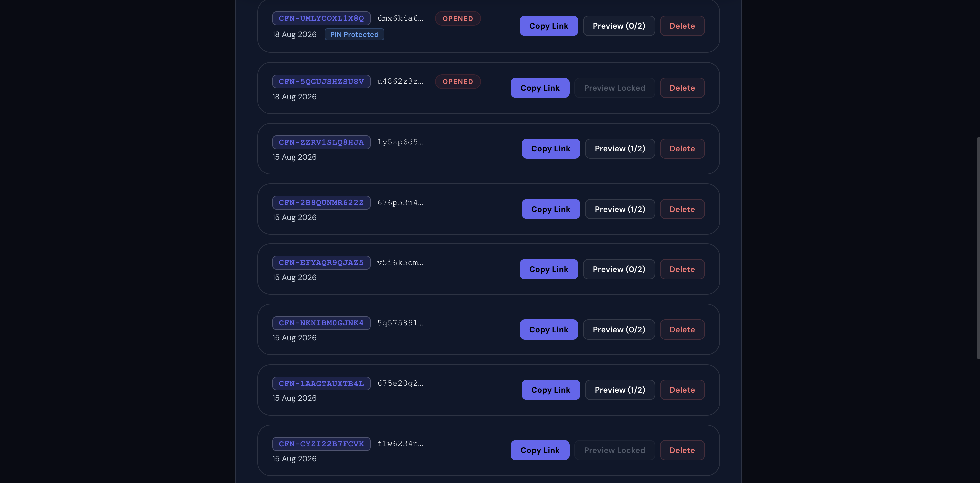Delete the CFN-ZZRV1SLQ8HJA entry
The image size is (980, 483).
click(682, 148)
